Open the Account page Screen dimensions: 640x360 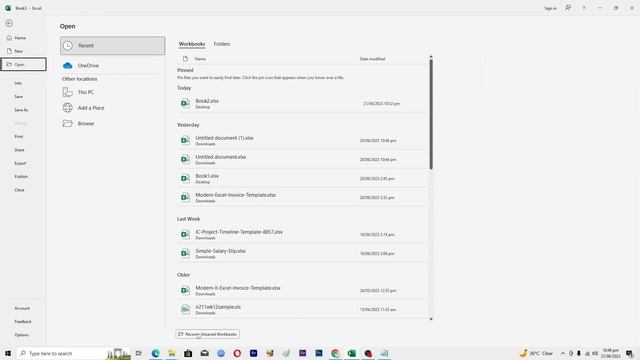[22, 308]
